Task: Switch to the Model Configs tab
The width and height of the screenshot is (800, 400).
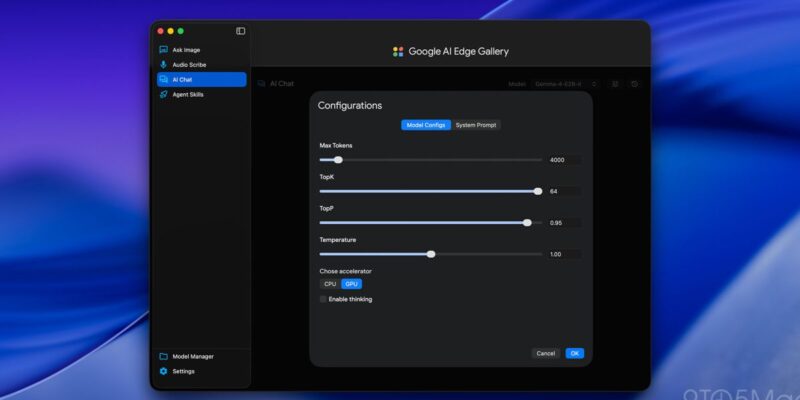Action: (x=426, y=125)
